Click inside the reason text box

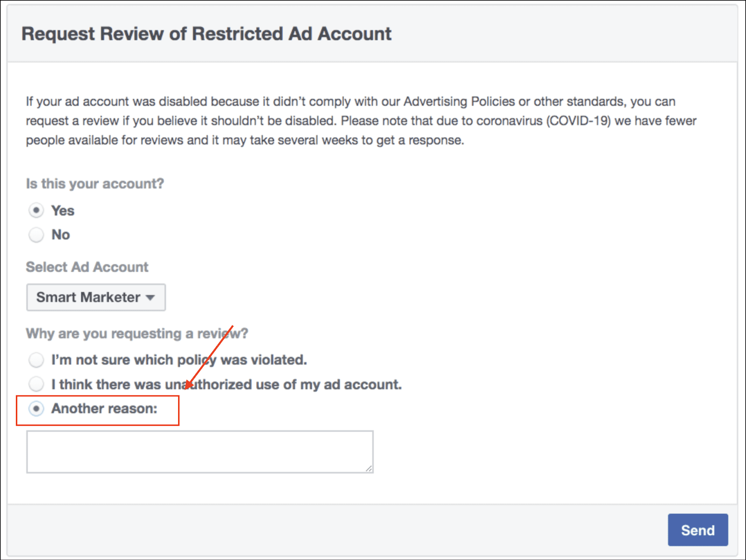(x=200, y=451)
